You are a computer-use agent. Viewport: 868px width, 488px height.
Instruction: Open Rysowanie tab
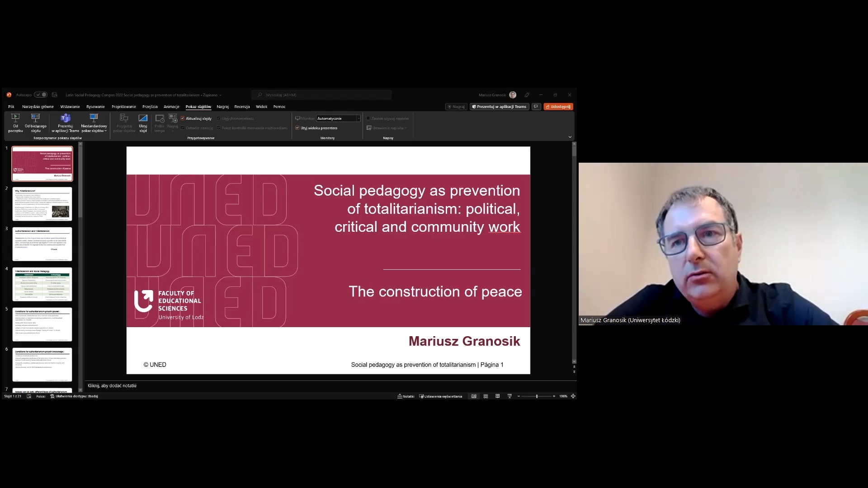coord(95,107)
